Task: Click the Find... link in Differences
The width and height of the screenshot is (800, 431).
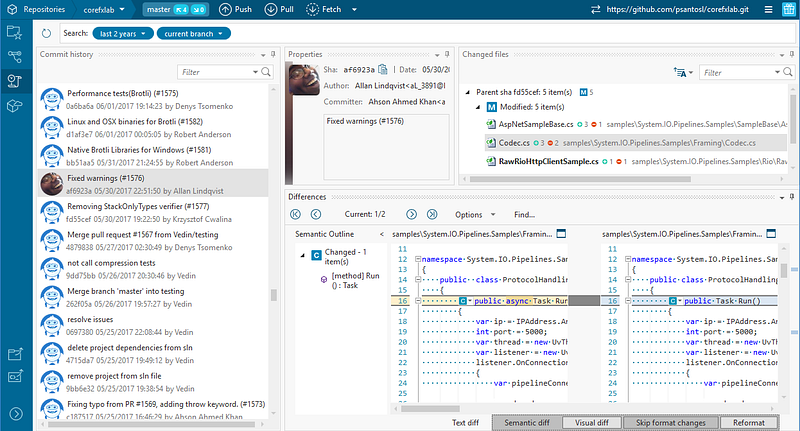Action: [525, 214]
